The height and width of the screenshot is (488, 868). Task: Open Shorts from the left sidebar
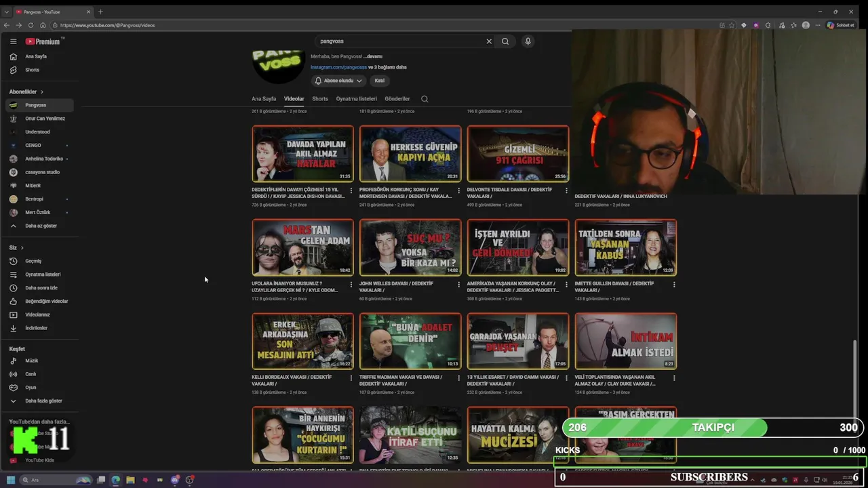pos(41,70)
